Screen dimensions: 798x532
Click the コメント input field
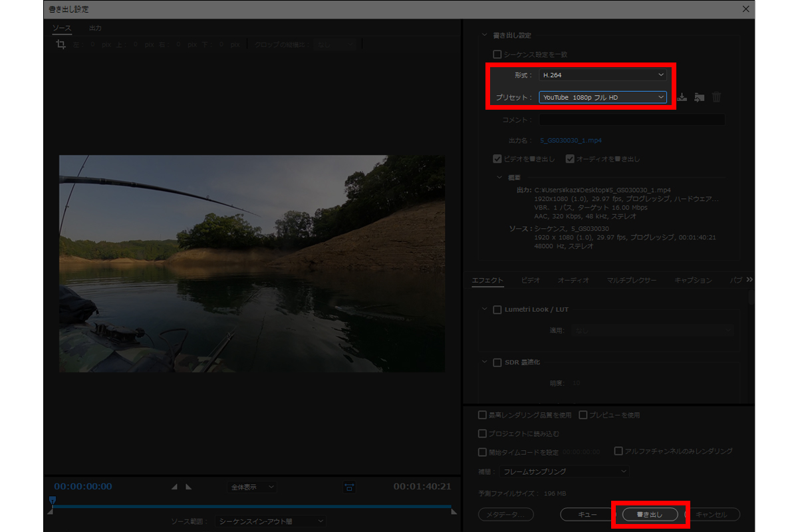(631, 120)
